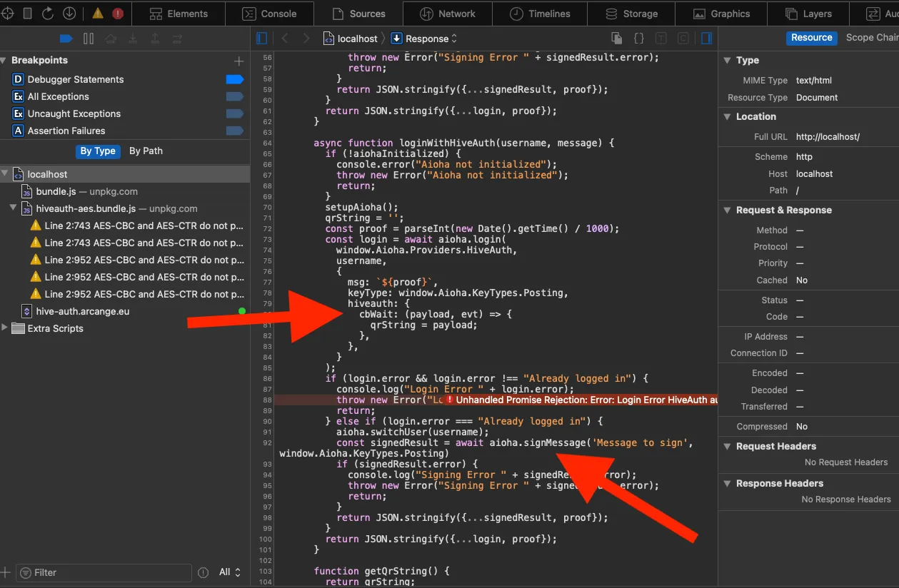This screenshot has width=899, height=588.
Task: Focus the Filter input field
Action: click(104, 572)
